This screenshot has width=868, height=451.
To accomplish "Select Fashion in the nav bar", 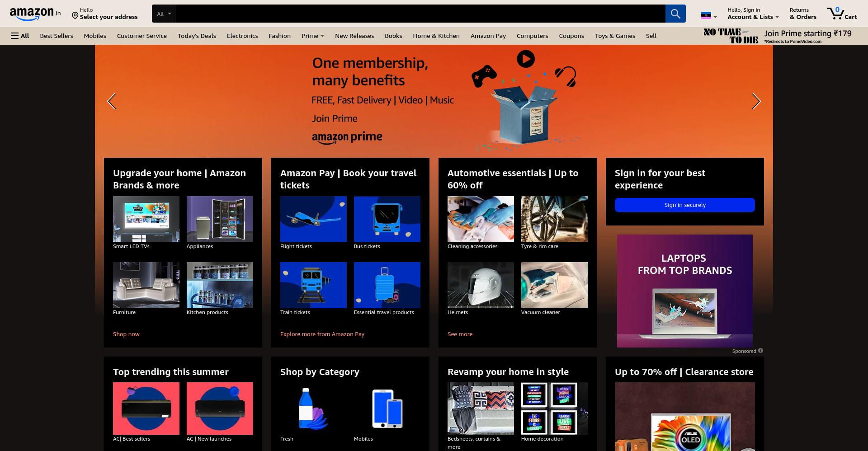I will click(x=279, y=36).
